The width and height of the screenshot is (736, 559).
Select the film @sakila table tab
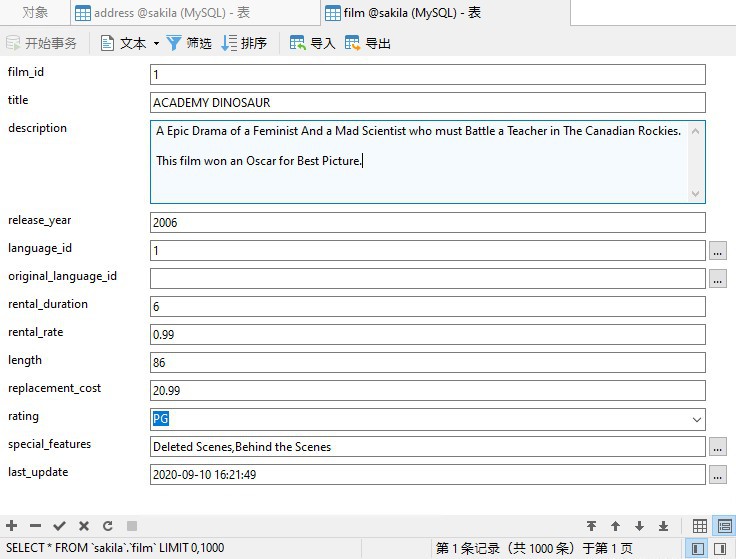[x=446, y=13]
